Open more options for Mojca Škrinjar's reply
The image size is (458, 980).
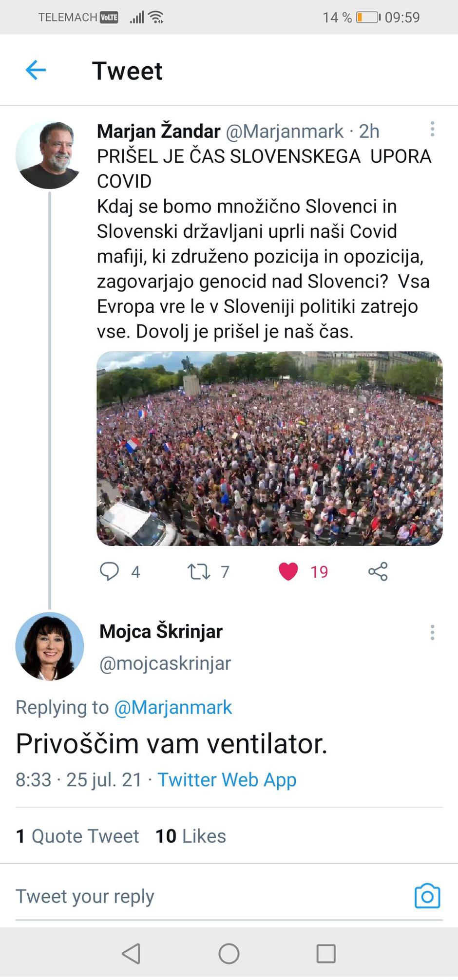click(432, 632)
